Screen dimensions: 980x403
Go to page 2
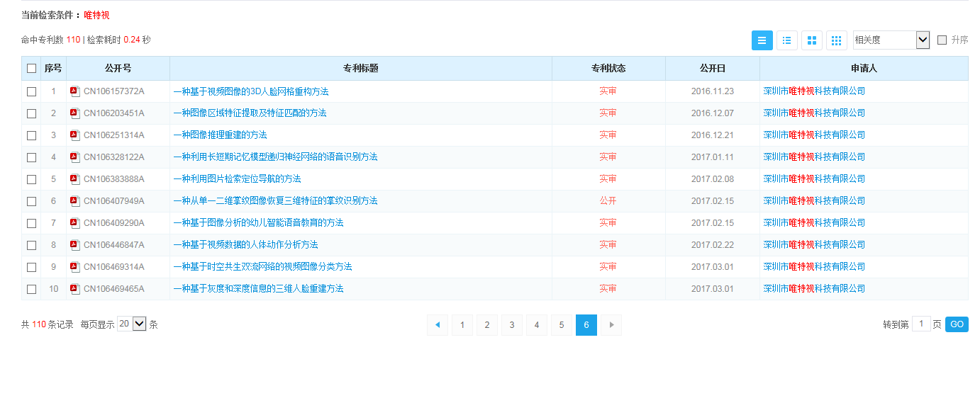tap(487, 325)
